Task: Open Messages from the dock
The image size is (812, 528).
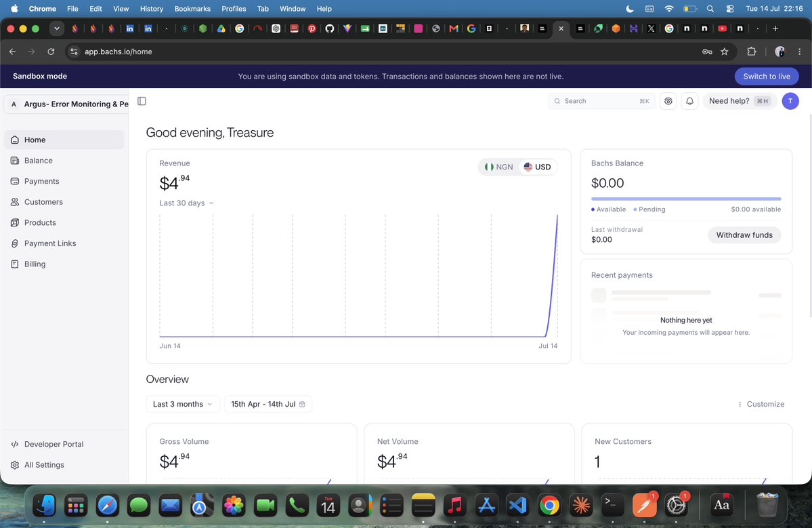Action: 139,506
